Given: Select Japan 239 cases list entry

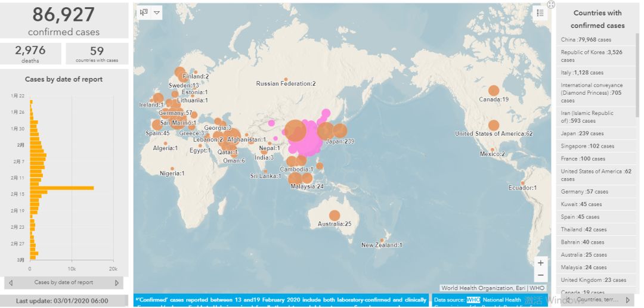Looking at the screenshot, I should tap(596, 133).
